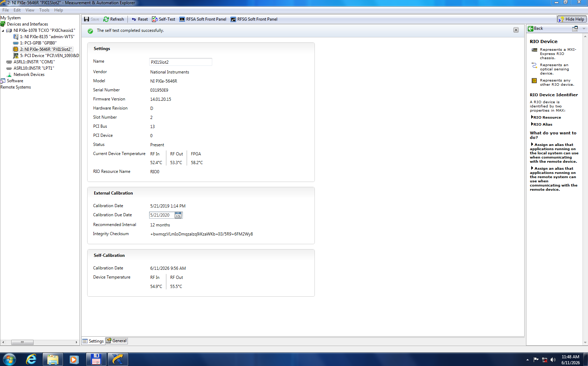Click the Measurement & Automation Explorer taskbar icon
Screen dimensions: 588x366
pos(117,359)
